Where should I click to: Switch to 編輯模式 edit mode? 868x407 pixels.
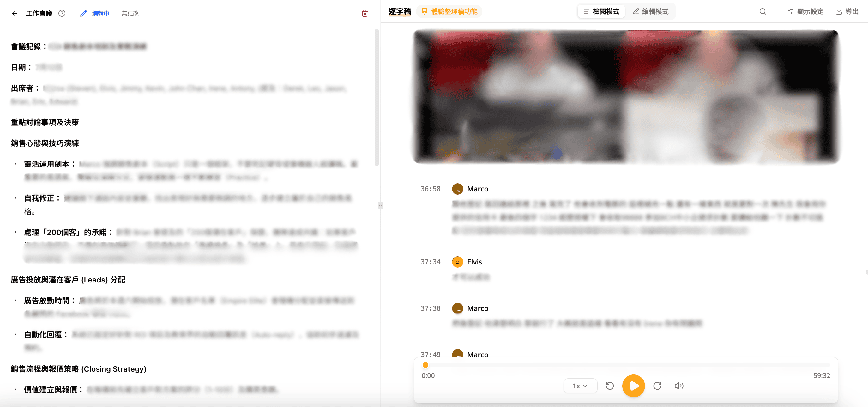[651, 11]
